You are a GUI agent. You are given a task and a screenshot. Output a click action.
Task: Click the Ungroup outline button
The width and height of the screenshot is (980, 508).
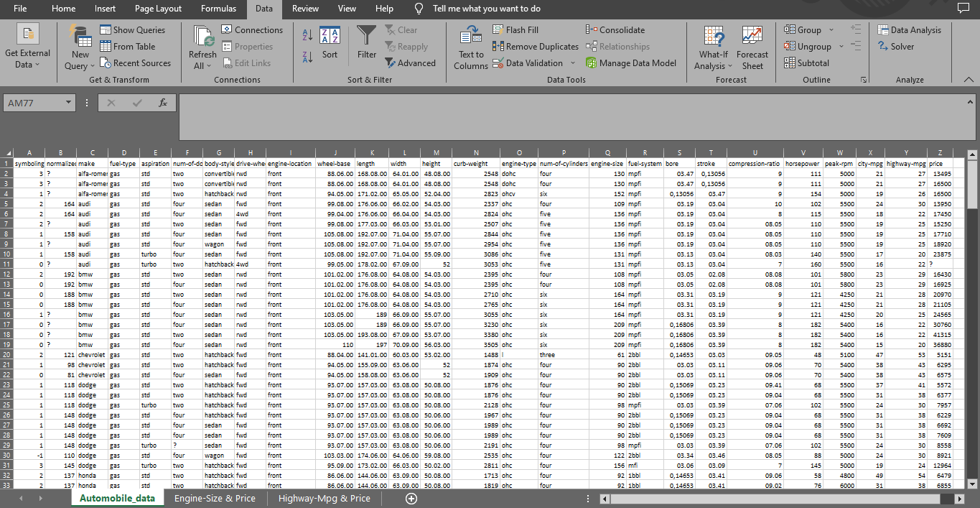pos(808,47)
